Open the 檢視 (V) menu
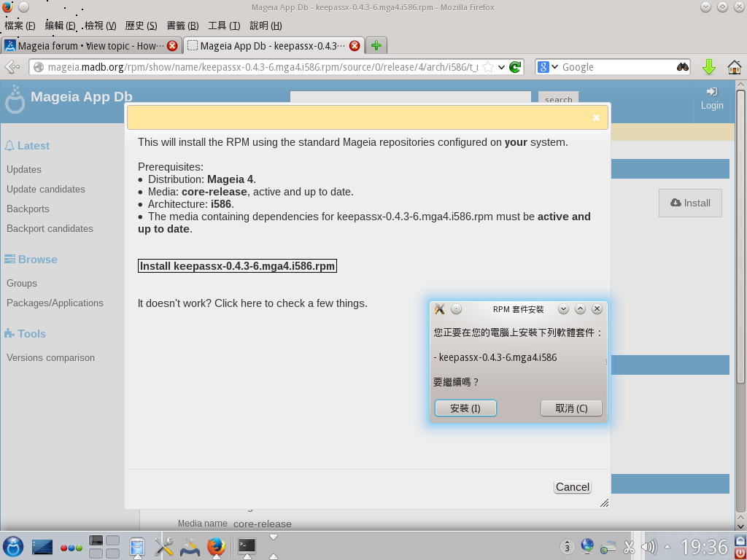The height and width of the screenshot is (560, 747). point(100,26)
